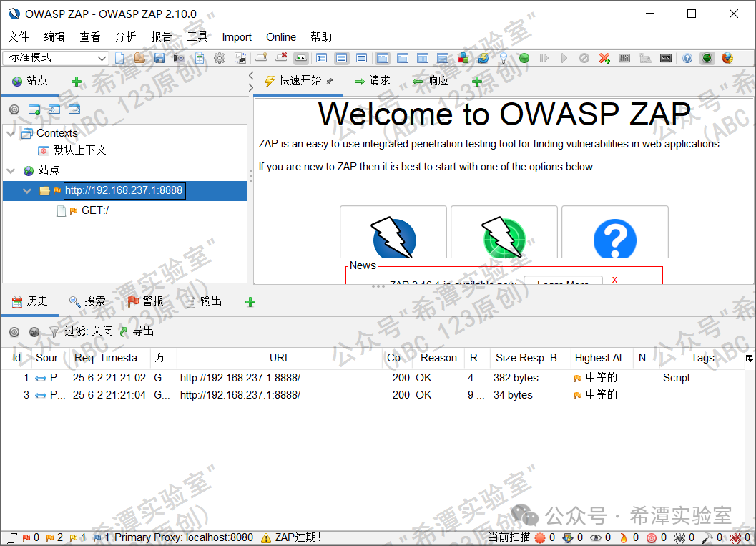The image size is (756, 546).
Task: Click the Snapshot Session camera icon
Action: (180, 59)
